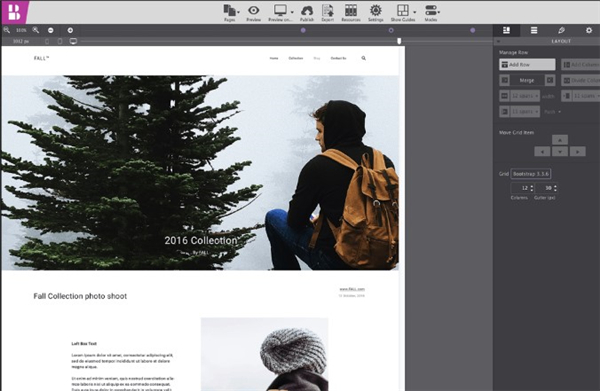This screenshot has width=600, height=391.
Task: Click the merge left icon
Action: click(505, 80)
